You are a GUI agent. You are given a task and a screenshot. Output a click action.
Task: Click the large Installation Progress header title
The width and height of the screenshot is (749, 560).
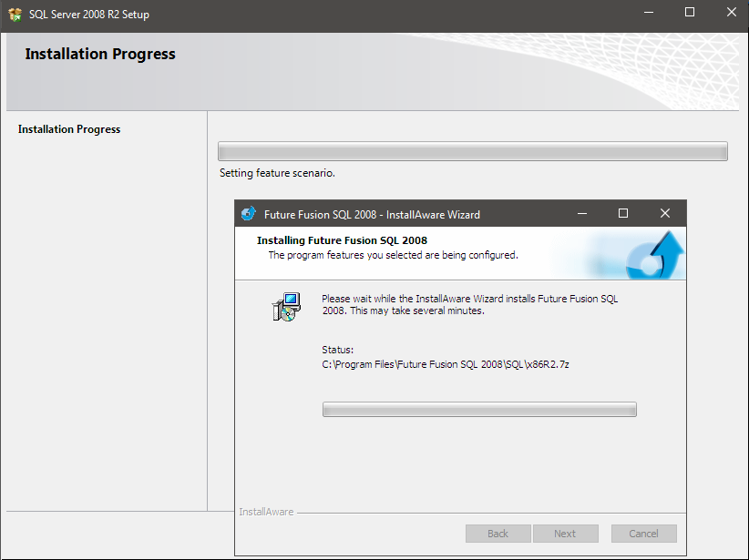coord(100,54)
